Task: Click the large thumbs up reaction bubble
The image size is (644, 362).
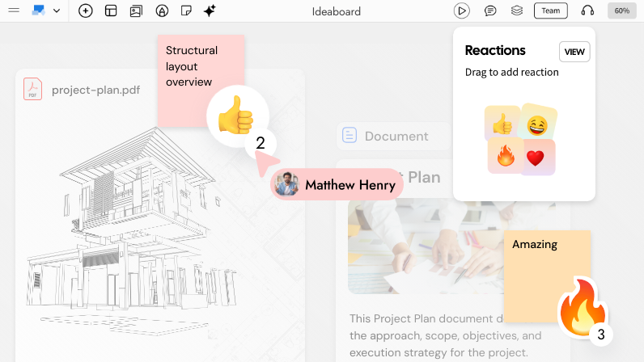Action: [x=237, y=116]
